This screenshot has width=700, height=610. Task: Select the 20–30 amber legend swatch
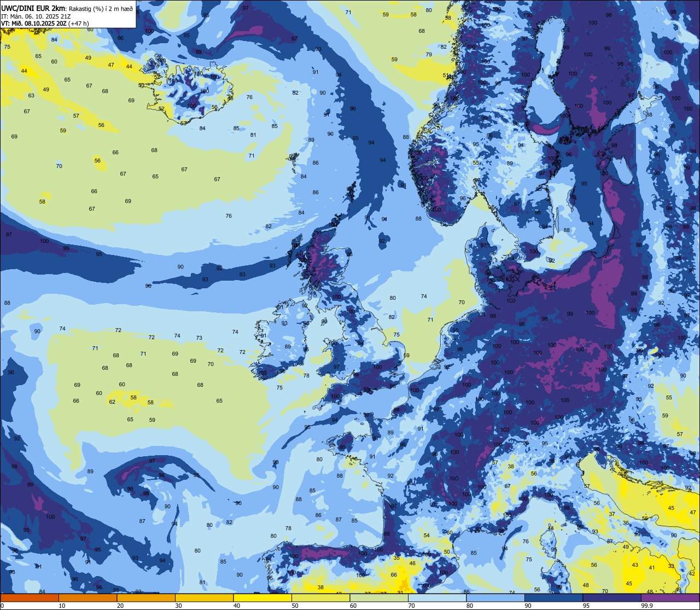[x=146, y=597]
